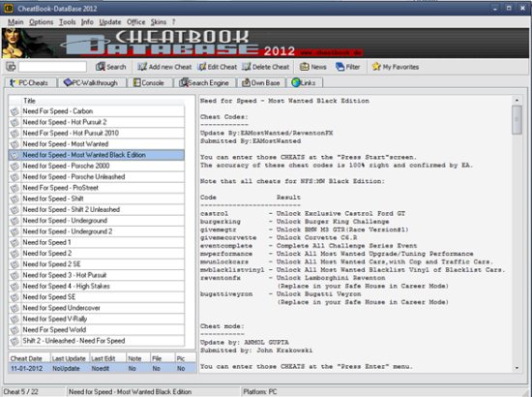Viewport: 532px width, 397px height.
Task: Select Need for Speed 2 SE title
Action: point(51,264)
